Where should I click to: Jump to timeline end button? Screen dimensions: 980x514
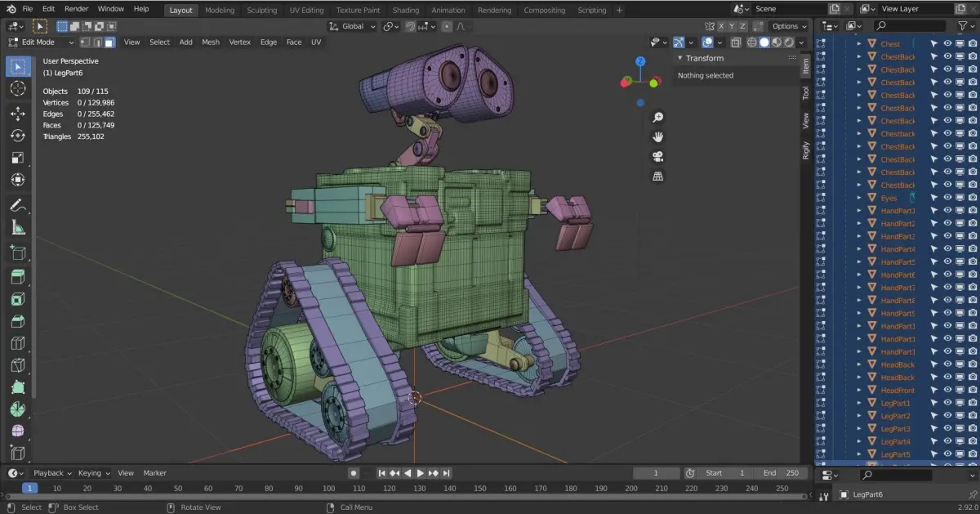click(447, 472)
